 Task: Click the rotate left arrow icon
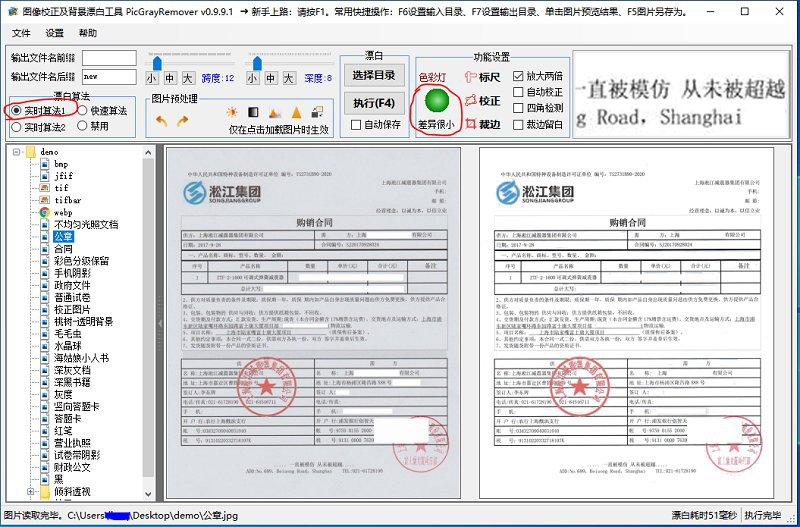click(x=162, y=121)
